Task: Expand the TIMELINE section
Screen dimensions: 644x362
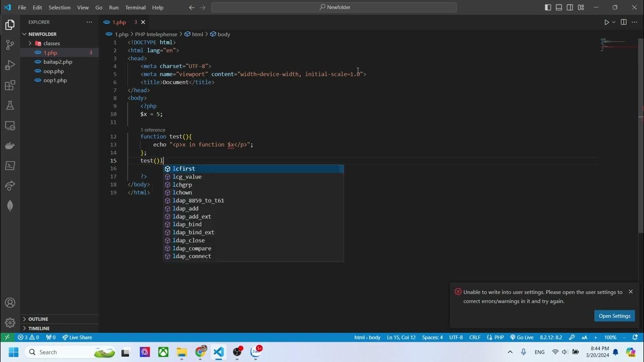Action: click(59, 328)
